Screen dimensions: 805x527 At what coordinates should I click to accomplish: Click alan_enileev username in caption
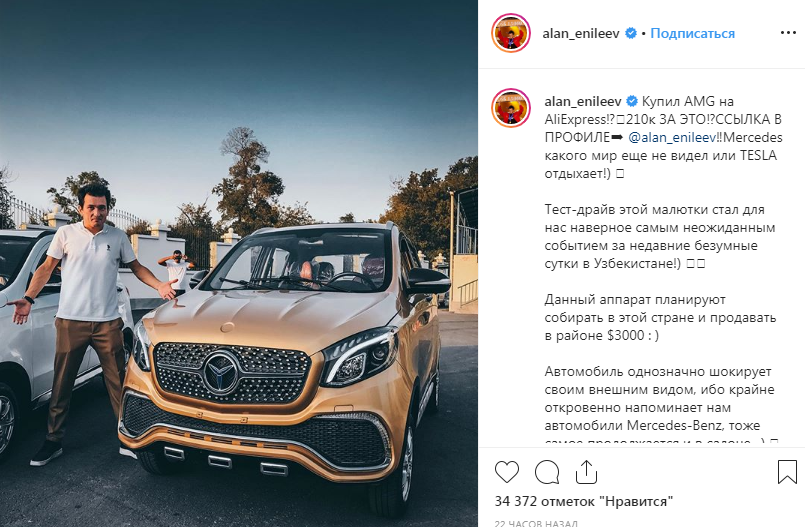(x=583, y=102)
